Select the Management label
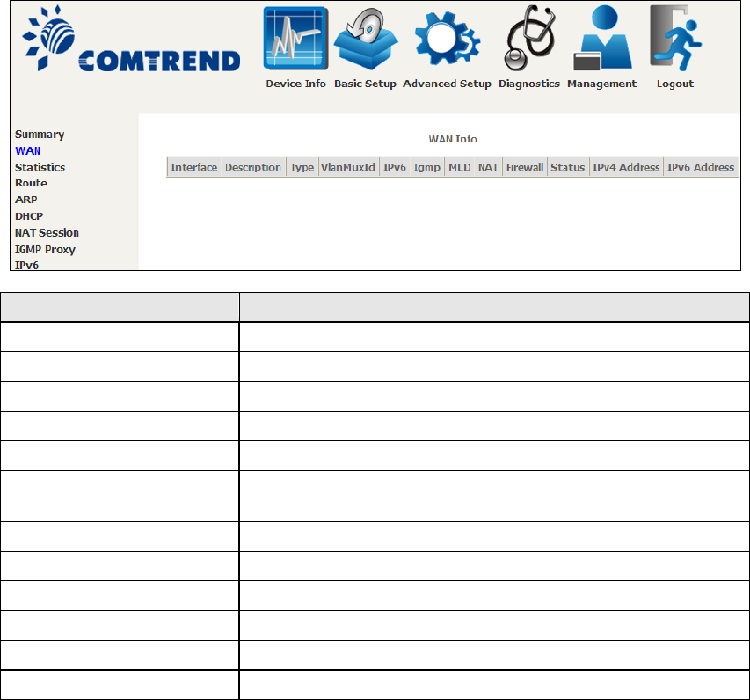Image resolution: width=750 pixels, height=700 pixels. [601, 84]
